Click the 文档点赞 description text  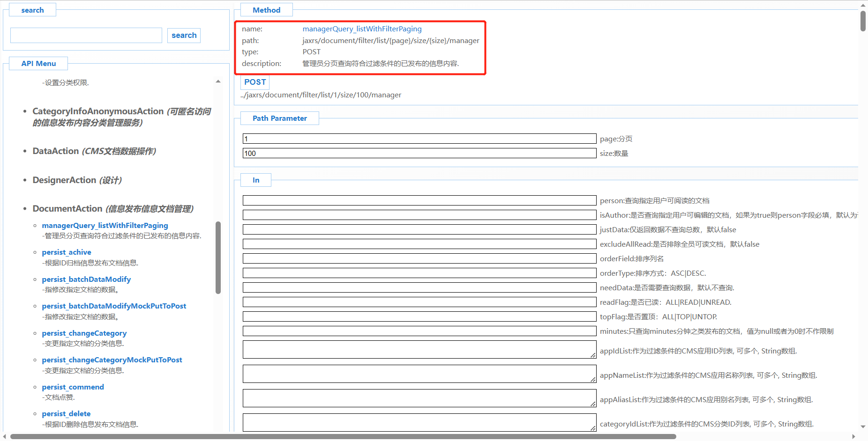coord(59,397)
